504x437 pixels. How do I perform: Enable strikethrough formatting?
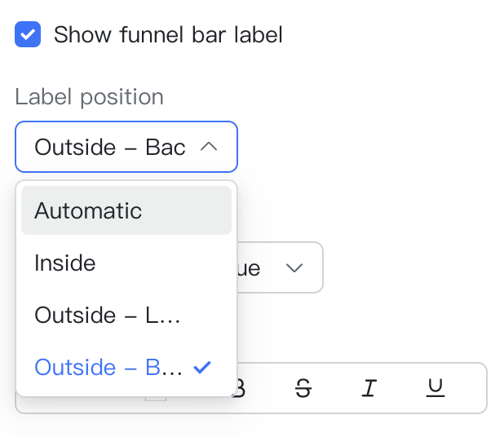(x=303, y=389)
